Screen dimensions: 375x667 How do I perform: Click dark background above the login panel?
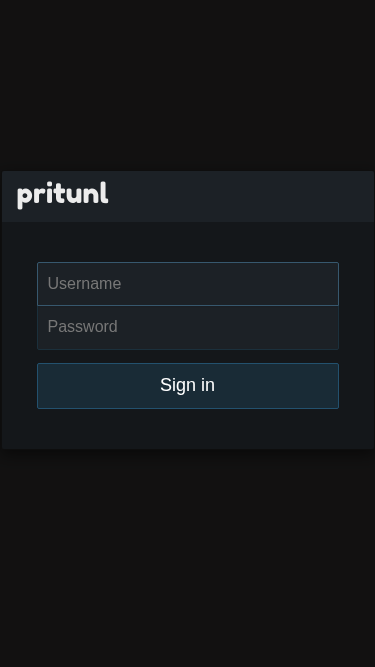tap(188, 85)
